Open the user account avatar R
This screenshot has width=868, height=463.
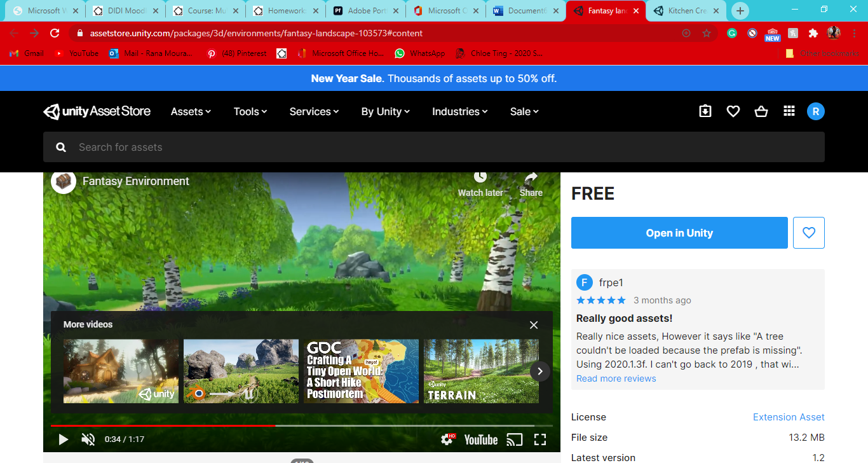click(x=816, y=111)
